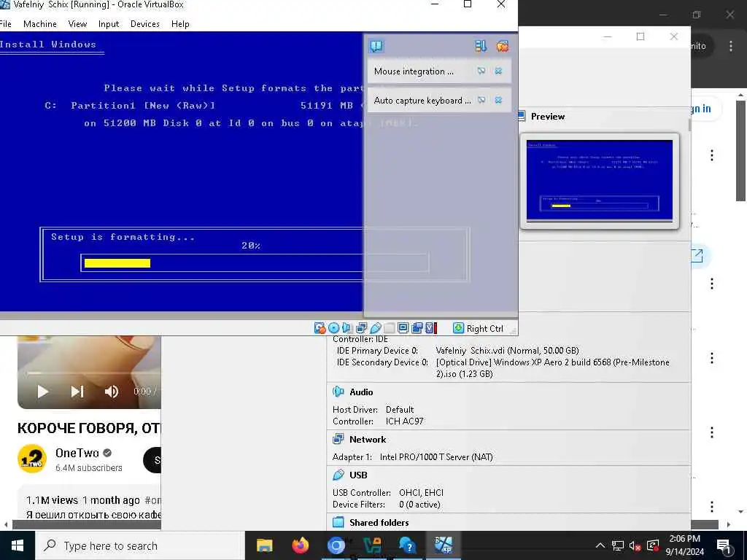Click the Preview section header in VirtualBox Manager
The width and height of the screenshot is (747, 560).
coord(547,116)
